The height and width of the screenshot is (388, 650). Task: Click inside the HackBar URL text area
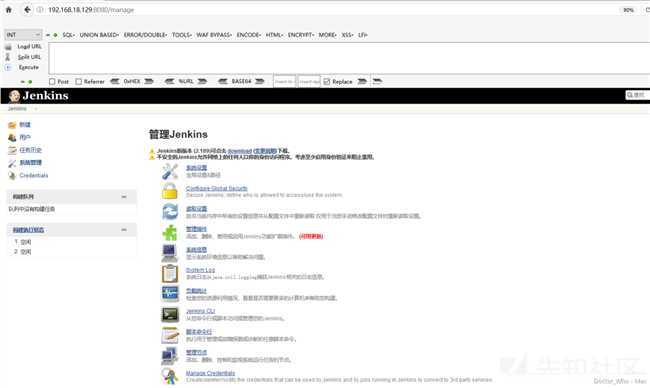(349, 58)
